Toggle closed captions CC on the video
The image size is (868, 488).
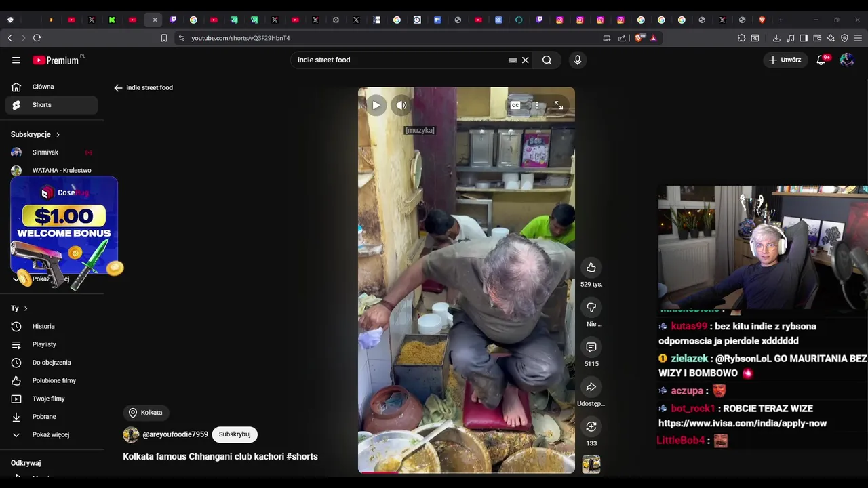point(515,105)
